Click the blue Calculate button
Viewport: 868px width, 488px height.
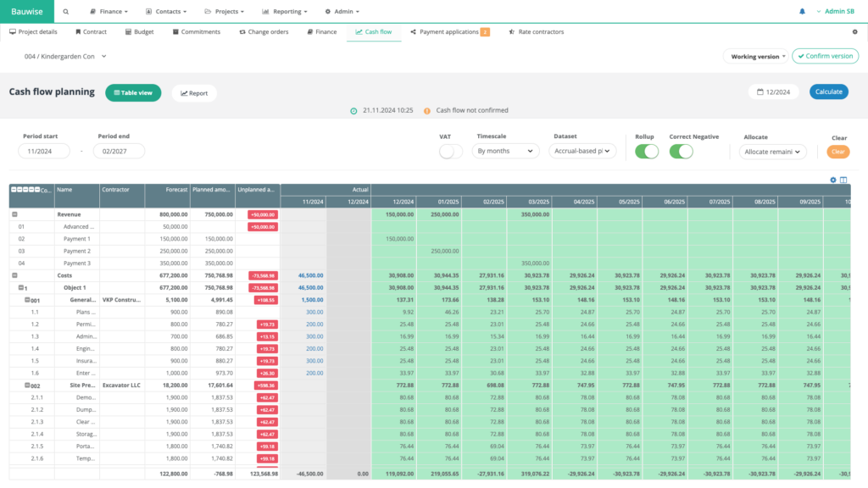(x=829, y=91)
